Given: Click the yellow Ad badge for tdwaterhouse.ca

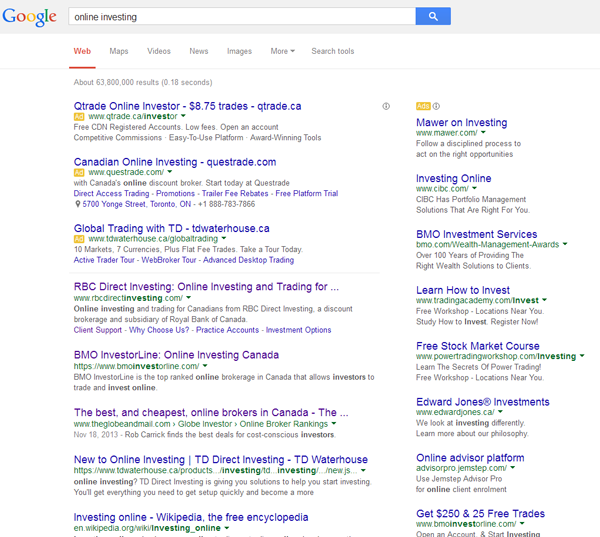Looking at the screenshot, I should [x=79, y=239].
